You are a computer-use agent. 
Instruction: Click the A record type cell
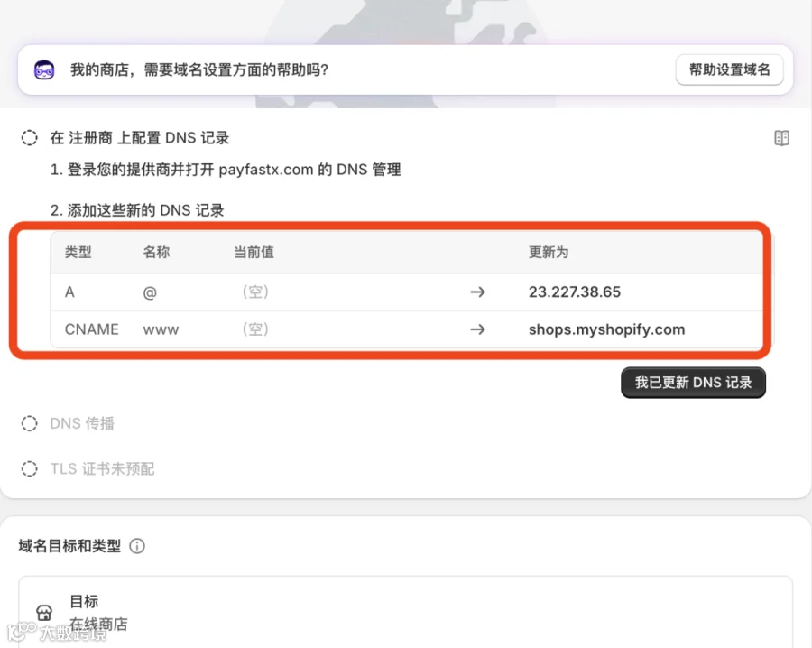(x=69, y=292)
